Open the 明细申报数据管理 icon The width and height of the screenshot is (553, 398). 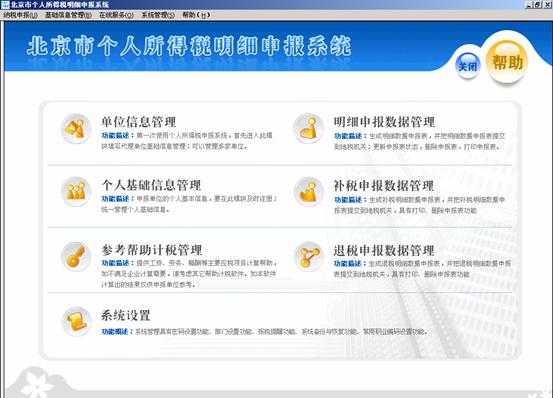click(309, 129)
